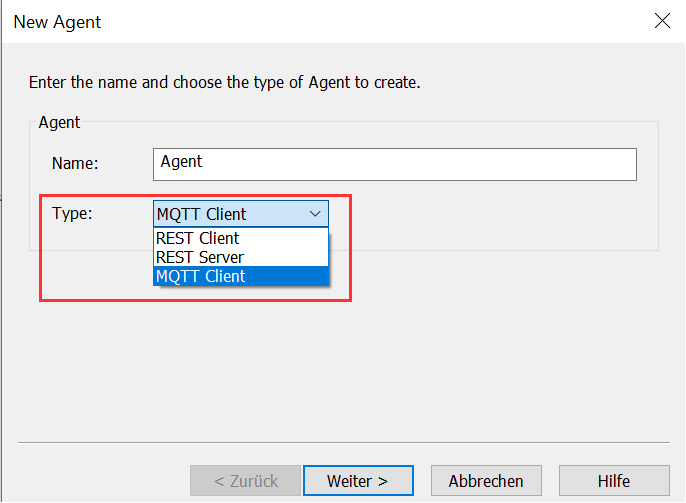686x503 pixels.
Task: Open help with the Hilfe button
Action: click(x=613, y=481)
